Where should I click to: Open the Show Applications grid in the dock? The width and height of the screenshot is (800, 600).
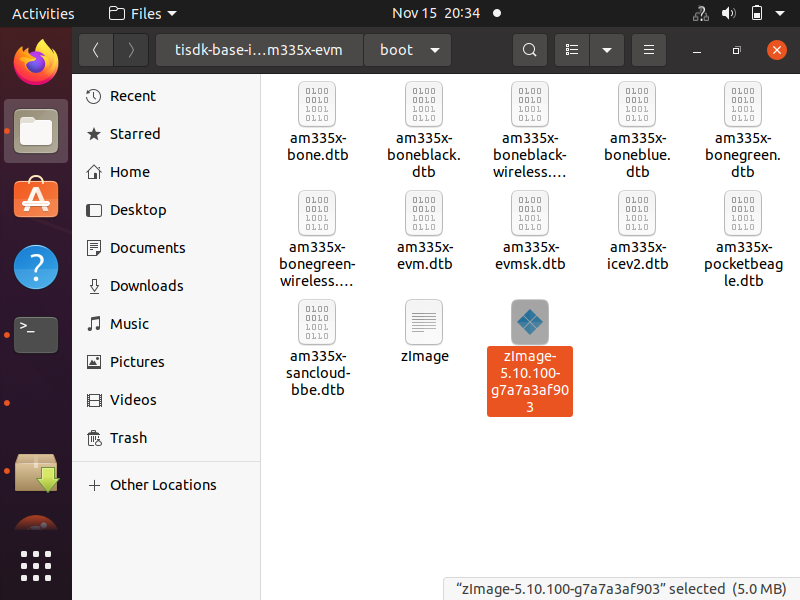click(x=36, y=566)
